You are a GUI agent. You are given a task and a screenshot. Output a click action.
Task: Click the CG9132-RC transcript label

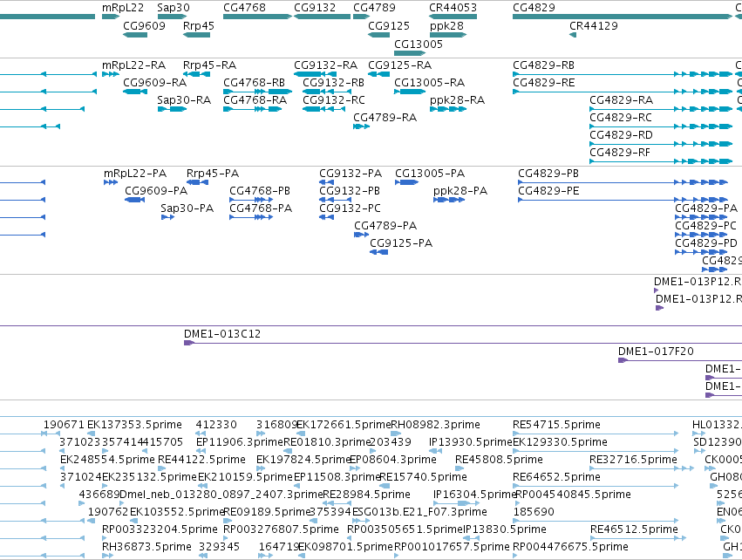[334, 100]
